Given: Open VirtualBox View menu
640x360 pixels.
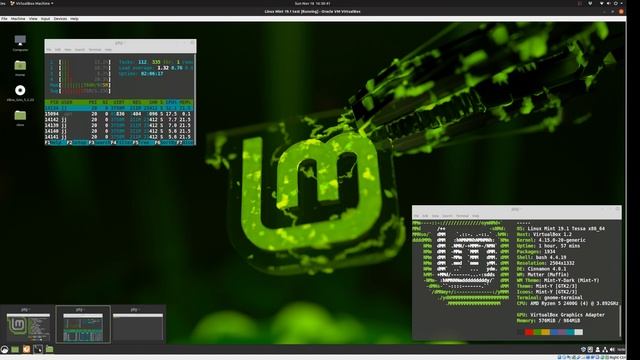Looking at the screenshot, I should [33, 19].
